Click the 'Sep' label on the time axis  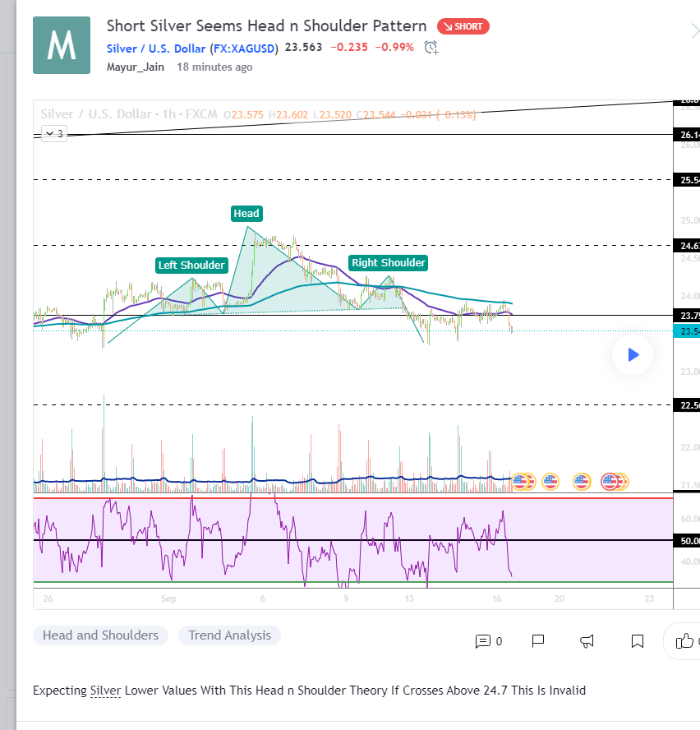coord(168,598)
